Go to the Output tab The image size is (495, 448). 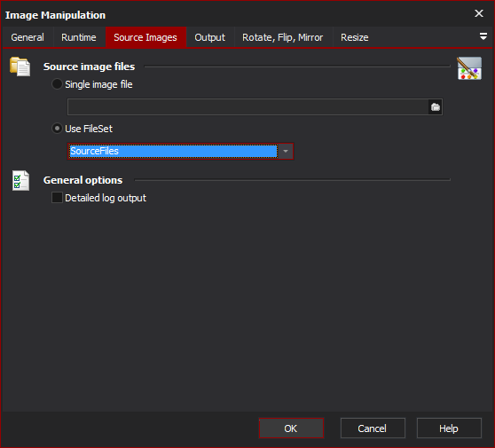tap(210, 37)
